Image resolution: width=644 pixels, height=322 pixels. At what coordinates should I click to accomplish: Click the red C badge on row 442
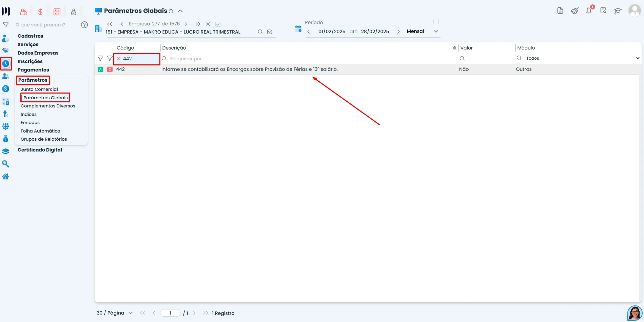point(110,69)
